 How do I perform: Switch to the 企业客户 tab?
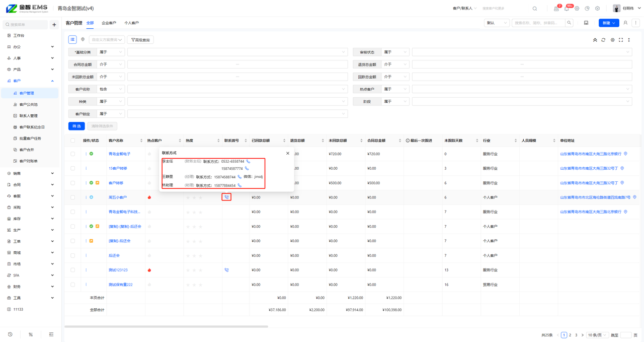[109, 23]
